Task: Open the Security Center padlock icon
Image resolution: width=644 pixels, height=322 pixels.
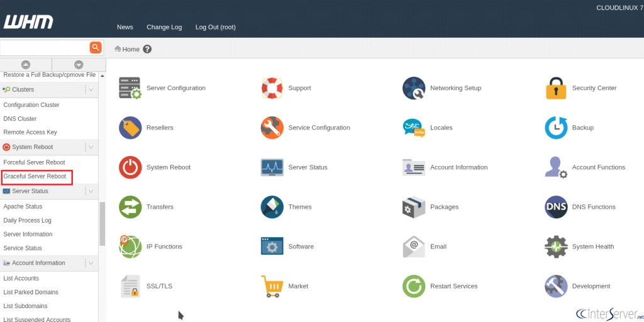Action: [x=556, y=88]
